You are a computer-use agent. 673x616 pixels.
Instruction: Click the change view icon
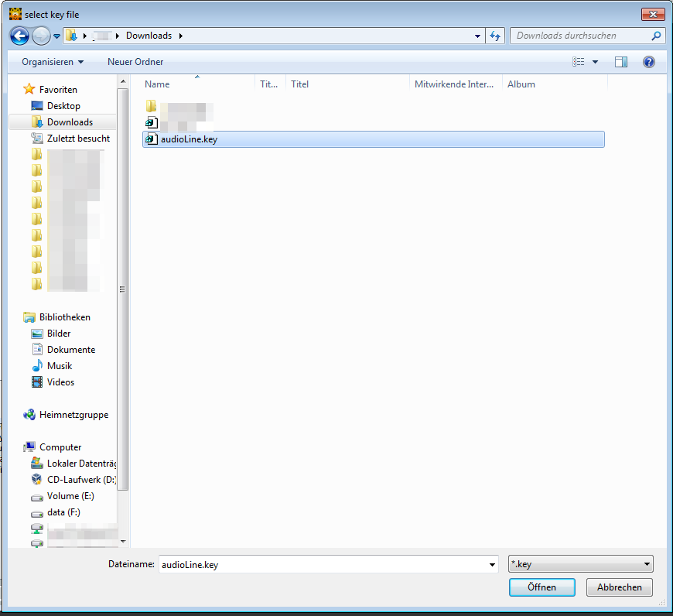[x=578, y=62]
